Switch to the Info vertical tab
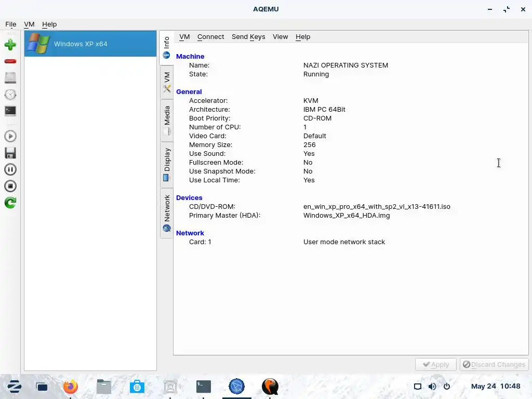The height and width of the screenshot is (399, 532). 167,48
